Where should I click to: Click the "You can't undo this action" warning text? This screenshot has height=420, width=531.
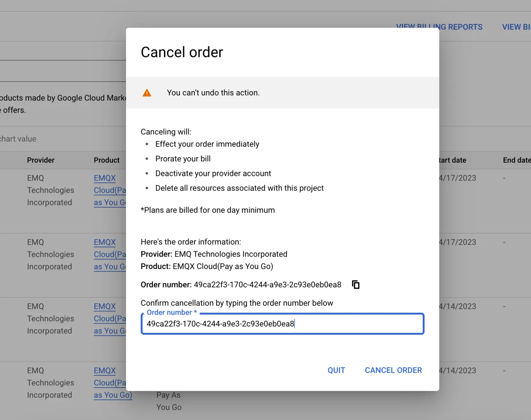[x=213, y=93]
